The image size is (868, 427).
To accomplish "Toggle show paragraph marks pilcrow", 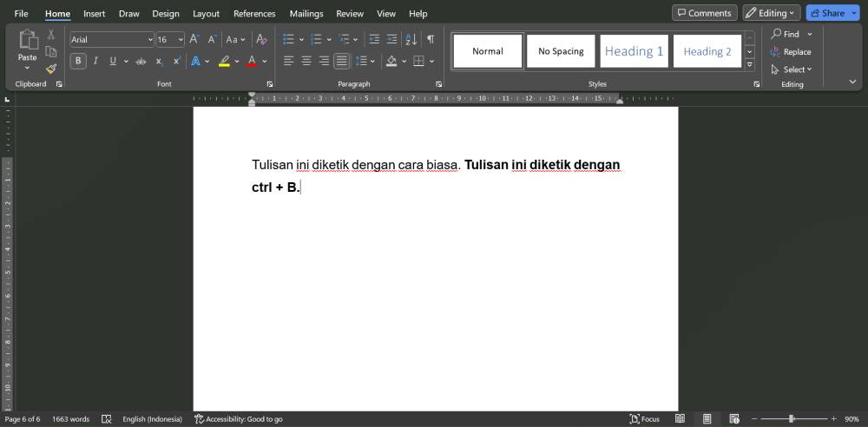I will tap(431, 39).
